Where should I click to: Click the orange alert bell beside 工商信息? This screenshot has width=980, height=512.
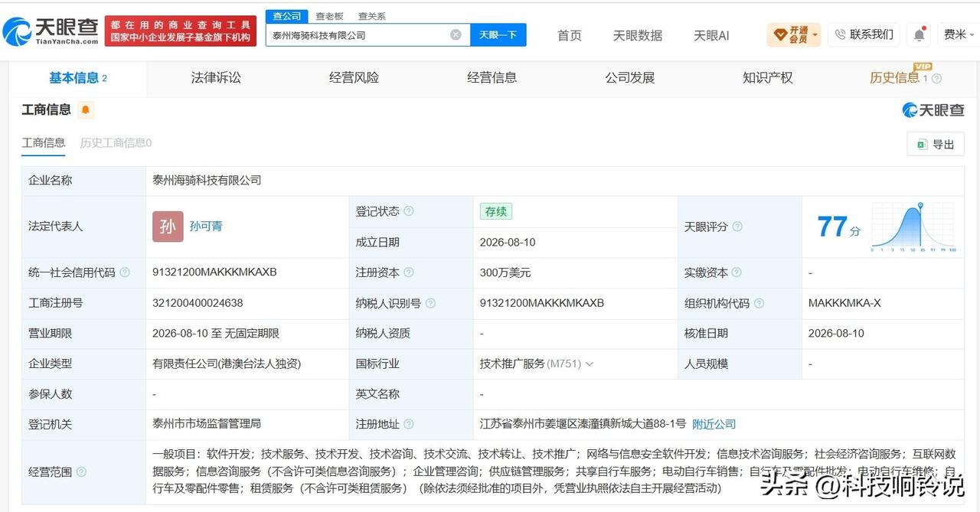(86, 110)
